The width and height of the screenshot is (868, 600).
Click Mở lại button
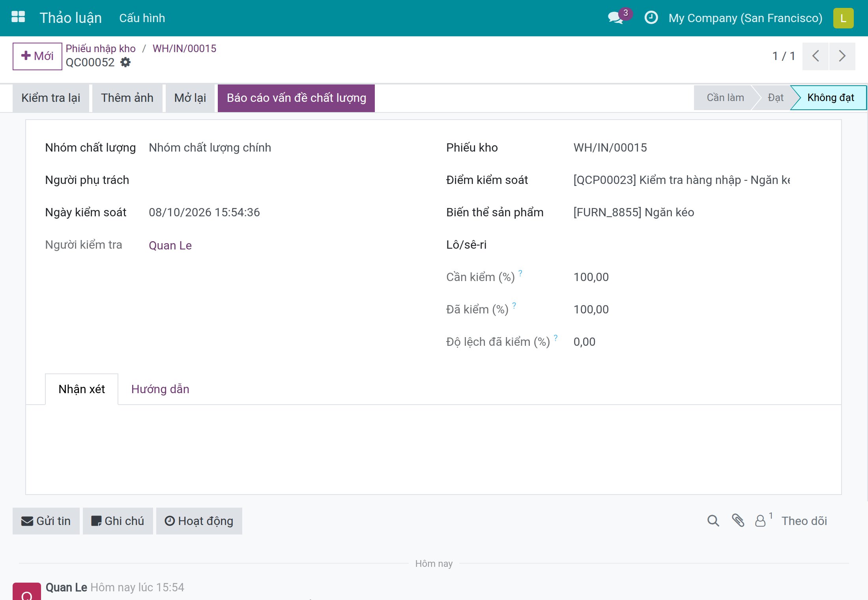[x=190, y=98]
